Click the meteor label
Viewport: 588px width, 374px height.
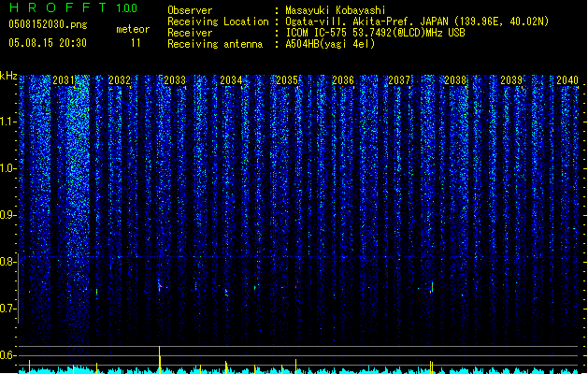pyautogui.click(x=133, y=29)
